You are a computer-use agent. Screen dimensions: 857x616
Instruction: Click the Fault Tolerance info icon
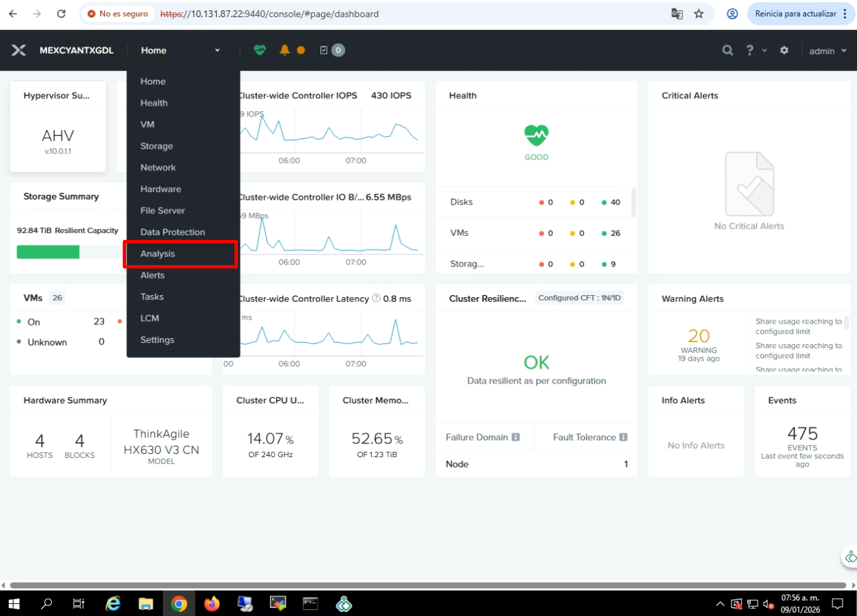click(x=623, y=437)
